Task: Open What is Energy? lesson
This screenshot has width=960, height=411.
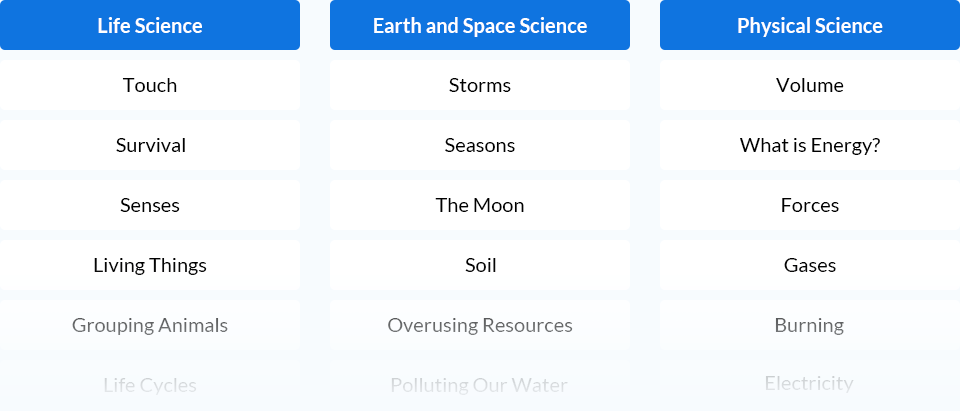Action: 810,145
